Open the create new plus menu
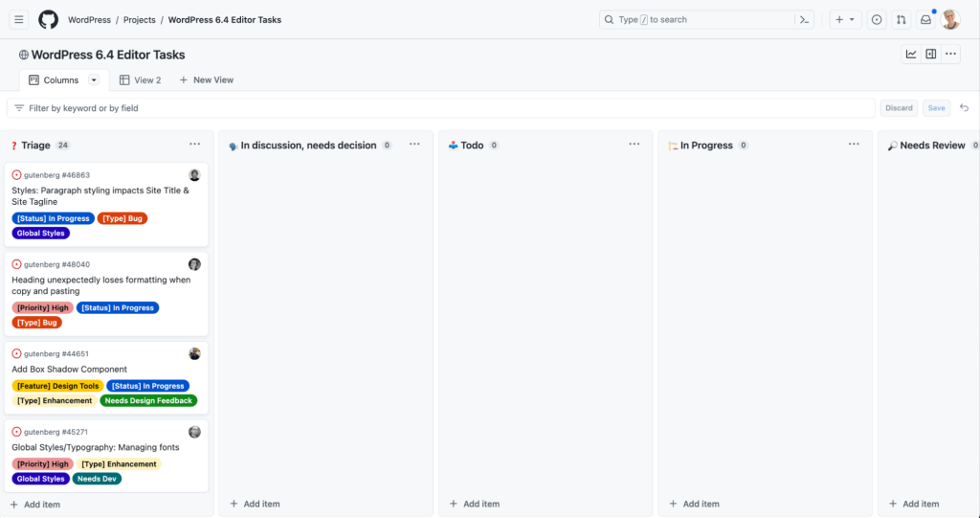This screenshot has height=518, width=980. tap(845, 19)
